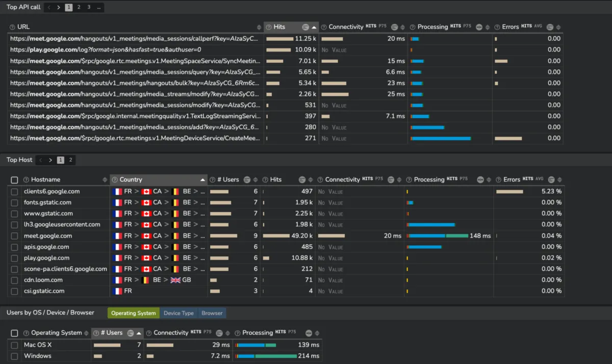Click bar-display icon in Top API Hits column

coord(305,27)
